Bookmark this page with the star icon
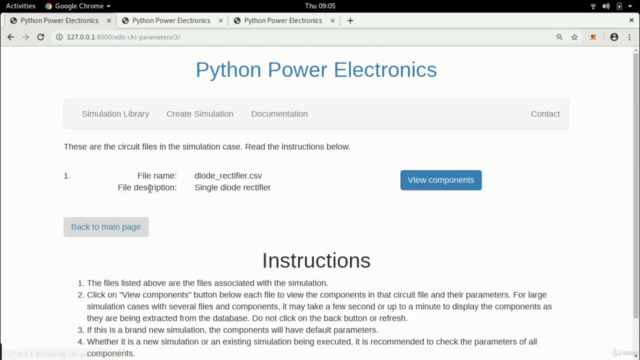 pyautogui.click(x=574, y=37)
